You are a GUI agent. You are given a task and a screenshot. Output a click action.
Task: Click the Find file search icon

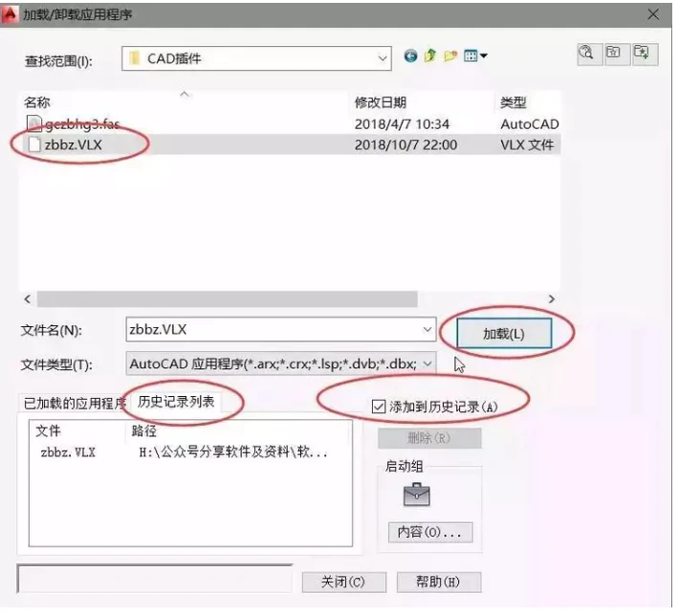click(590, 54)
